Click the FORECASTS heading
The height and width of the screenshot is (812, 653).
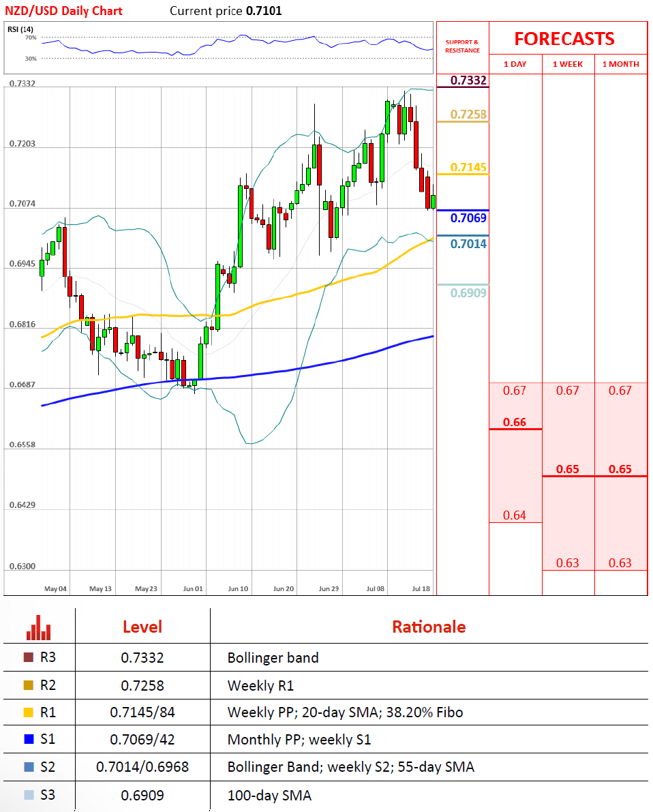(564, 39)
